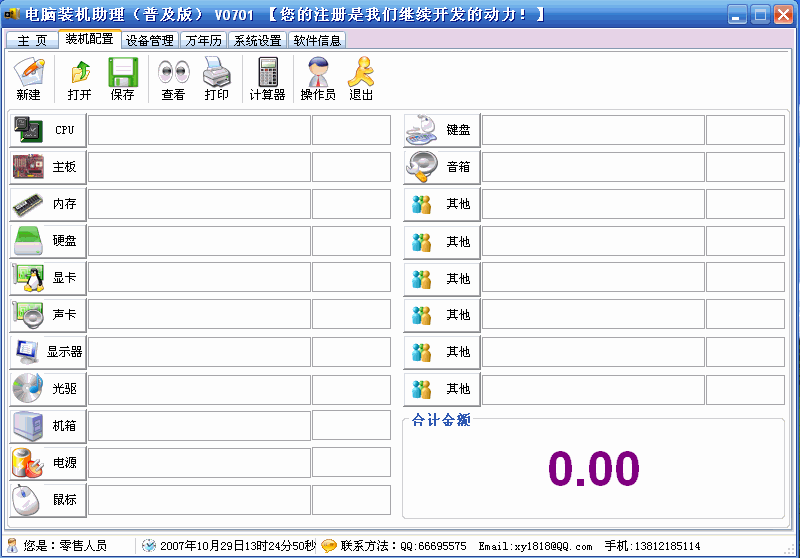Select the 音箱 speaker button
The height and width of the screenshot is (558, 800).
[442, 167]
